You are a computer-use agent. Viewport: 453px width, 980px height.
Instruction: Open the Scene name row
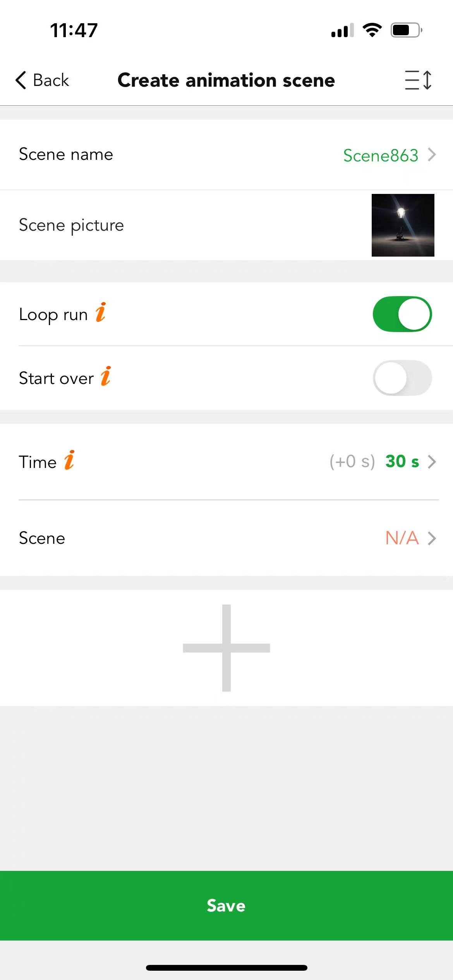tap(226, 154)
